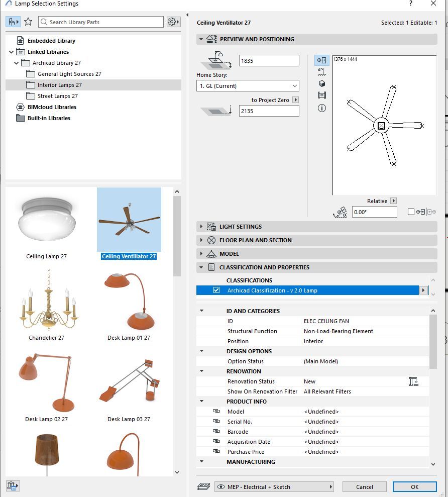Open the MEP - Electrical + Sketch layer dropdown
Viewport: 448px width, 497px height.
274,487
